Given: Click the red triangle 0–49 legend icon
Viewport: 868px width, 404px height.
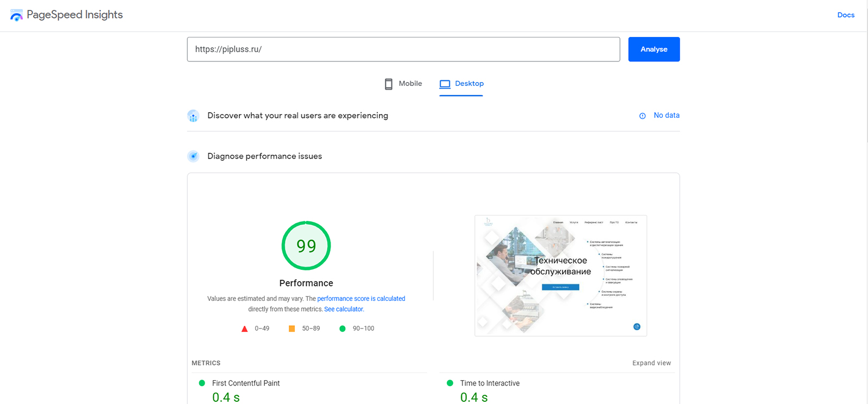Looking at the screenshot, I should point(245,329).
